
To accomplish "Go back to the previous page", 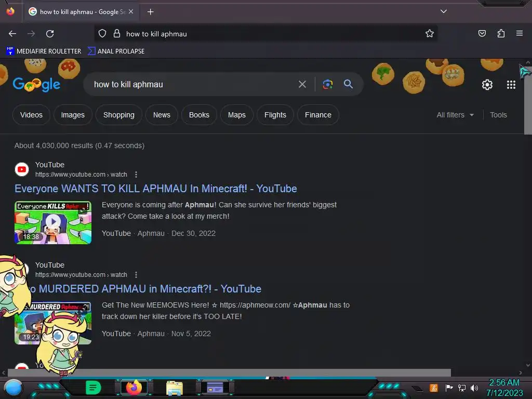I will point(12,34).
